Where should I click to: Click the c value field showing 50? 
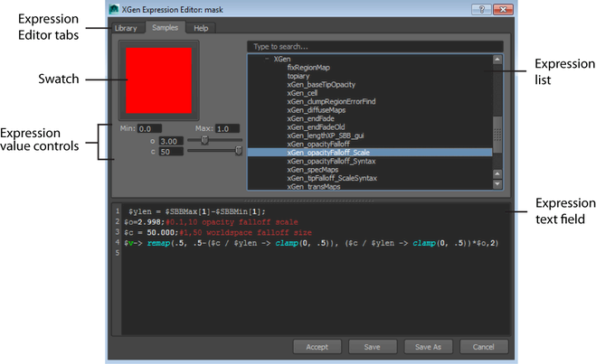click(171, 152)
